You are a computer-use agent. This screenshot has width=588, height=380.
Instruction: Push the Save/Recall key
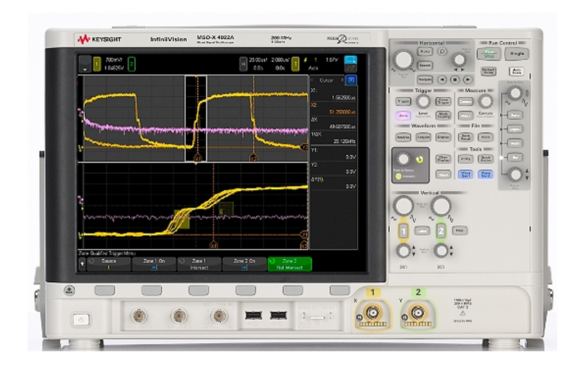466,137
